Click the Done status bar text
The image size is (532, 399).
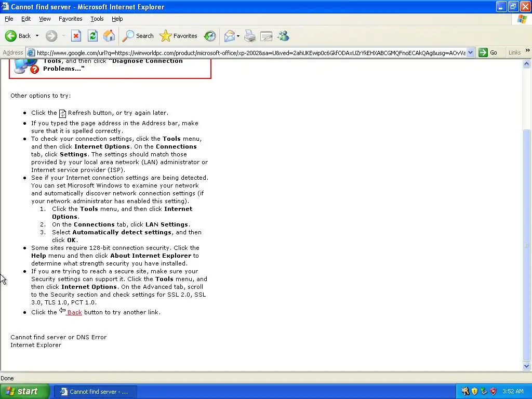click(x=7, y=378)
